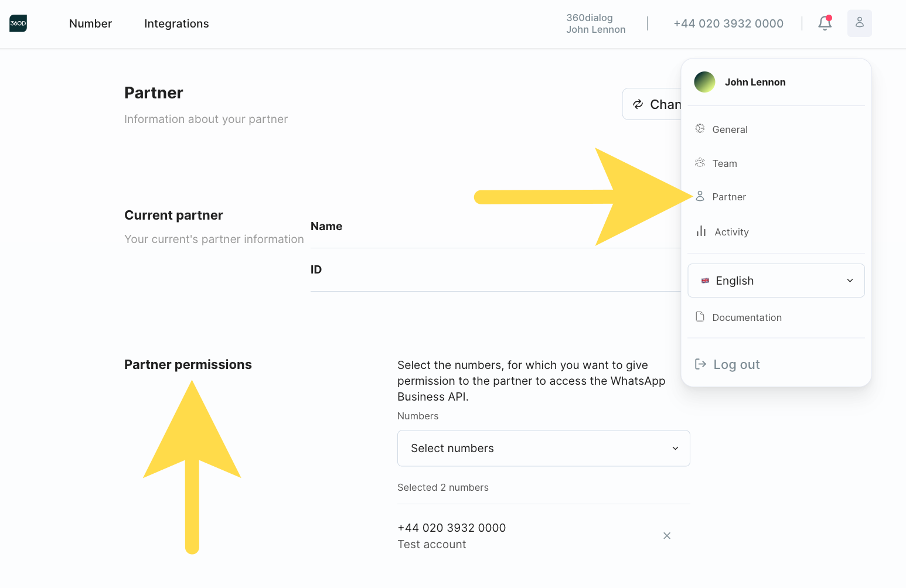This screenshot has height=588, width=906.
Task: Click the Log out link
Action: pos(736,364)
